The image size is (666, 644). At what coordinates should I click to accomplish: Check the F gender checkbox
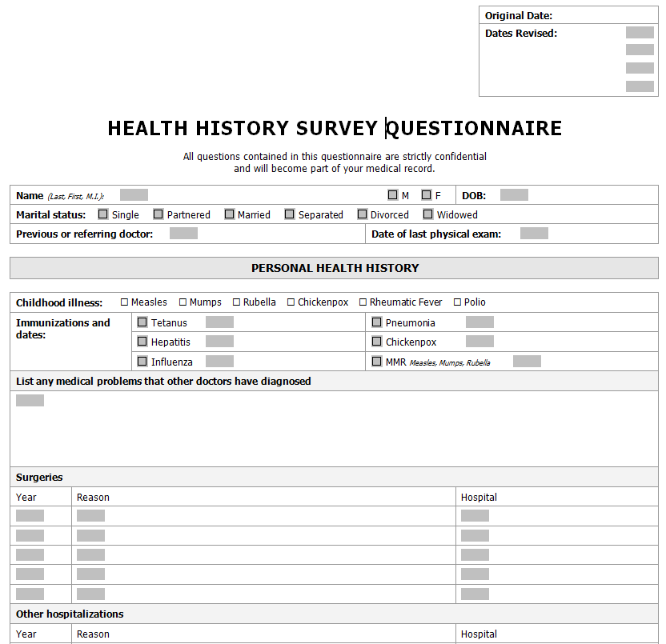pyautogui.click(x=426, y=195)
